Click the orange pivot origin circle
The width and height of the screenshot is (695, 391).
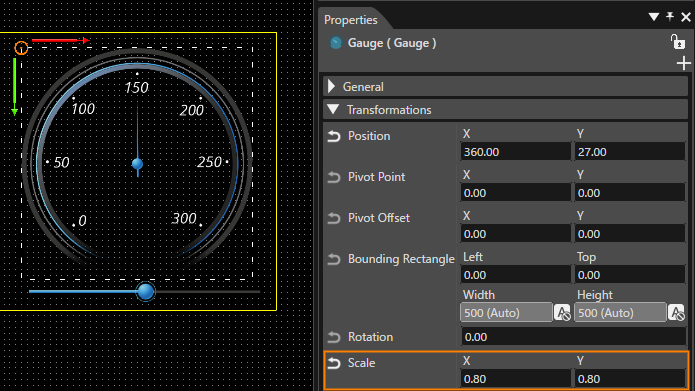(21, 48)
